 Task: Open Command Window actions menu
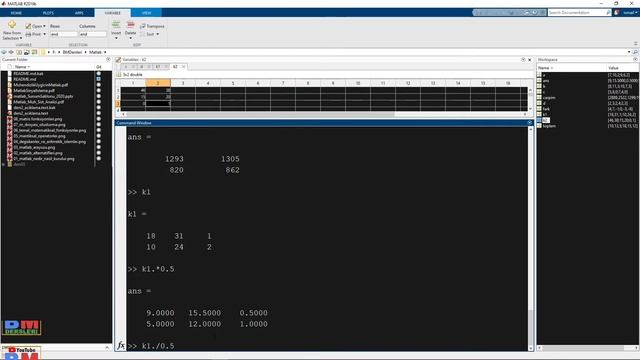coord(530,123)
